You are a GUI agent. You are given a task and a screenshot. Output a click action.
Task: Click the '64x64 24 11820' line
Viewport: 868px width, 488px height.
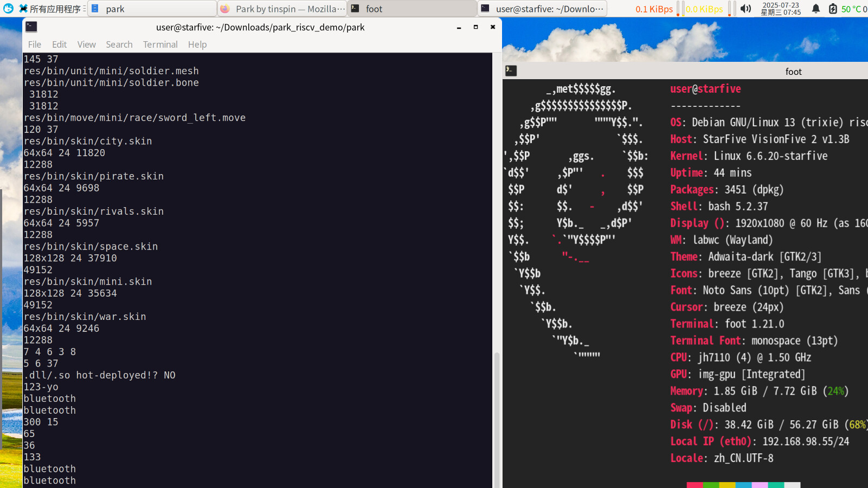(x=64, y=153)
